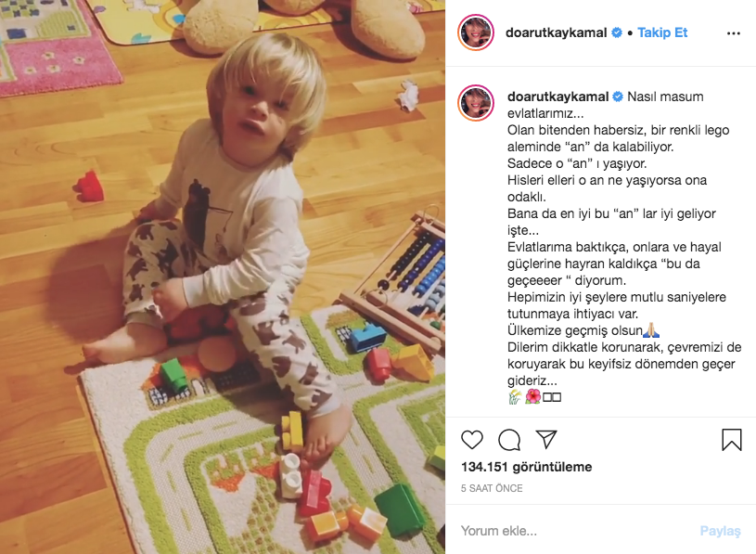Click the verified badge in header

(x=617, y=32)
